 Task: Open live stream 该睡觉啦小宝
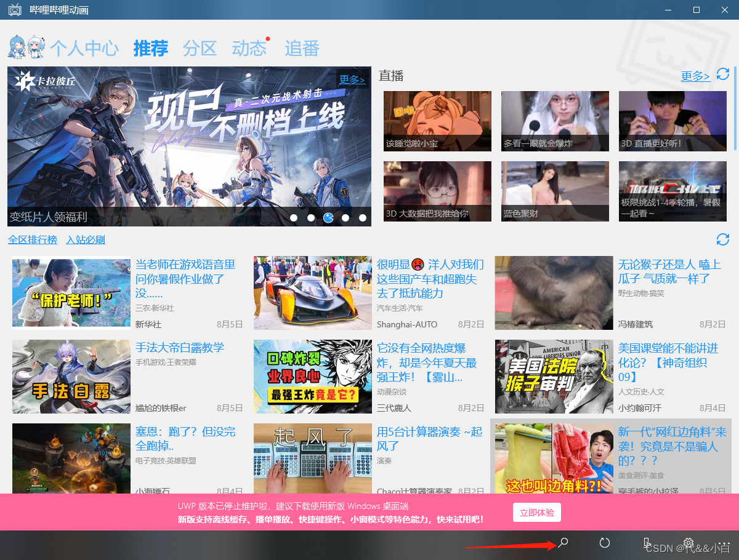click(437, 121)
